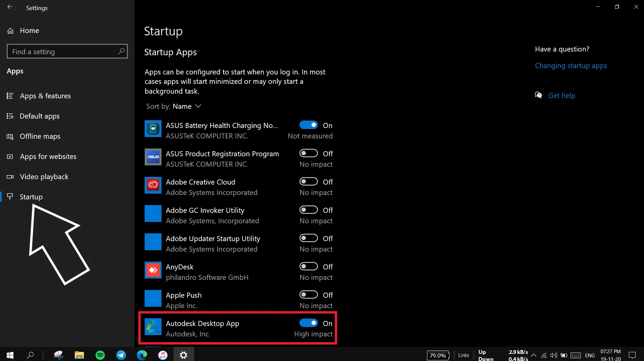Open Video playback section
Image resolution: width=644 pixels, height=361 pixels.
44,177
